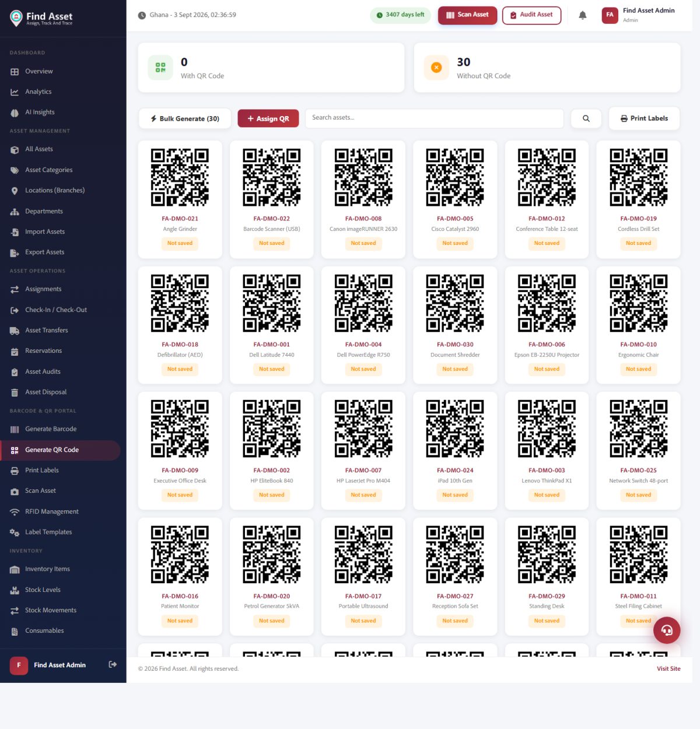Select the FA-DMO-021 Angle Grinder QR code
Viewport: 700px width, 729px height.
pos(180,177)
